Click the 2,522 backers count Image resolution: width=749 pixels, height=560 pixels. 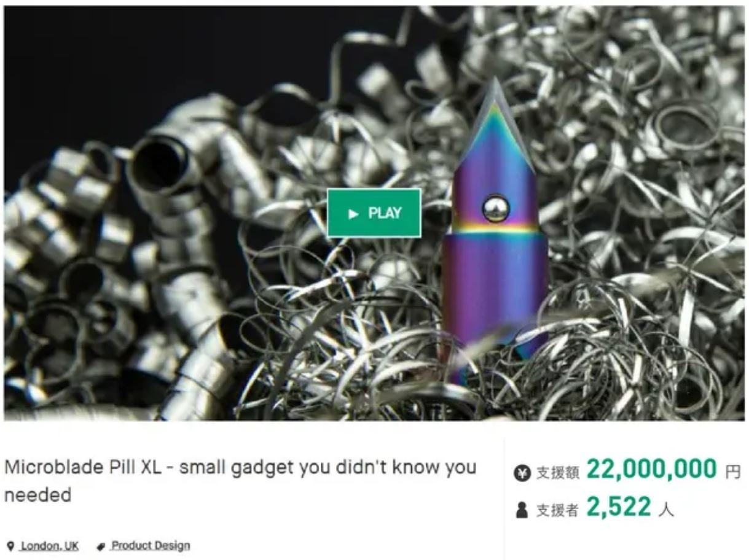click(x=619, y=507)
